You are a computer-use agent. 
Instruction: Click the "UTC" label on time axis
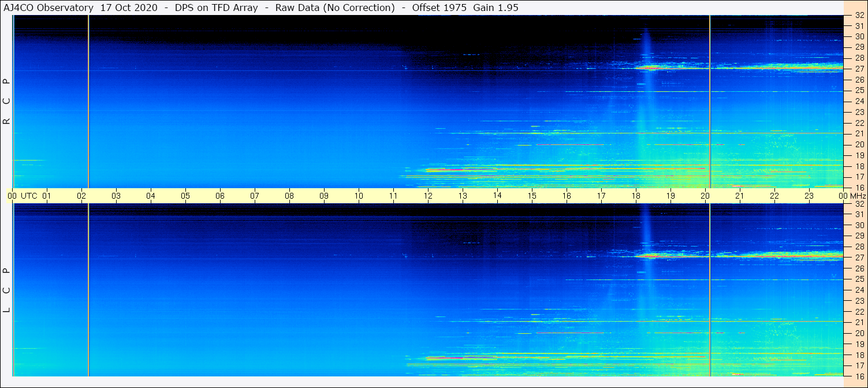click(29, 196)
